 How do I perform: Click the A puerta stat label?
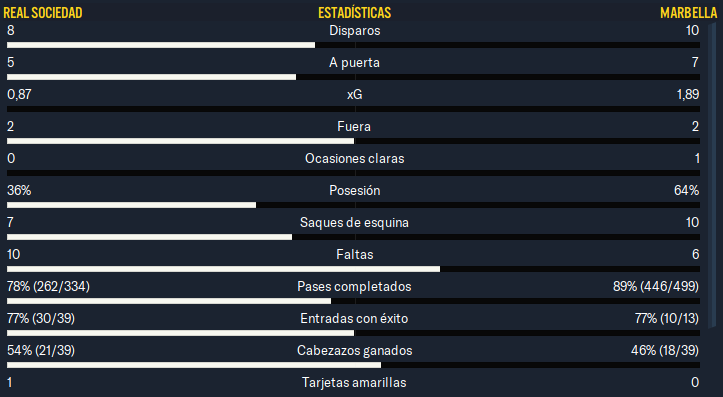click(354, 63)
